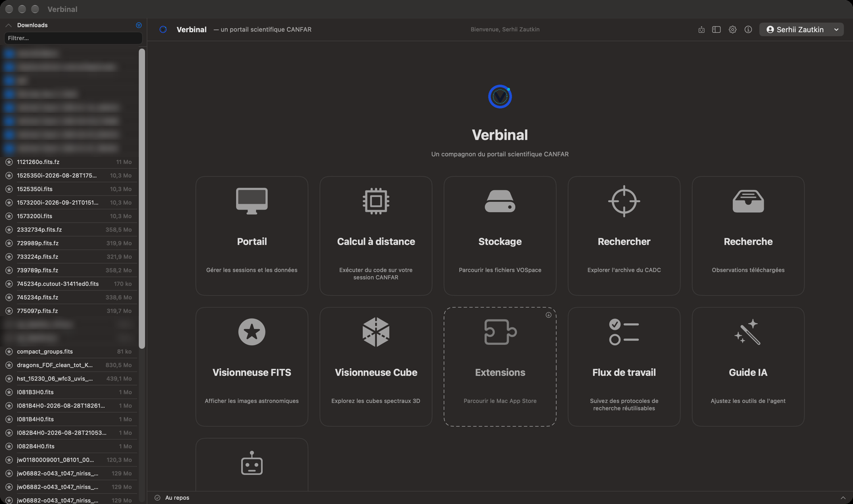853x504 pixels.
Task: Select compact_groups.fits in downloads list
Action: [69, 351]
